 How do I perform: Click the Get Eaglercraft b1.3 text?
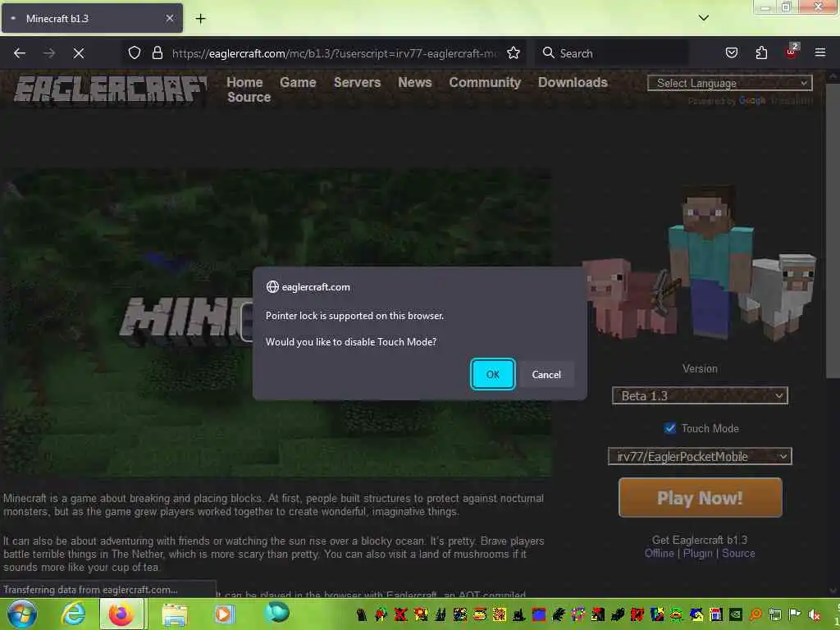pyautogui.click(x=700, y=540)
